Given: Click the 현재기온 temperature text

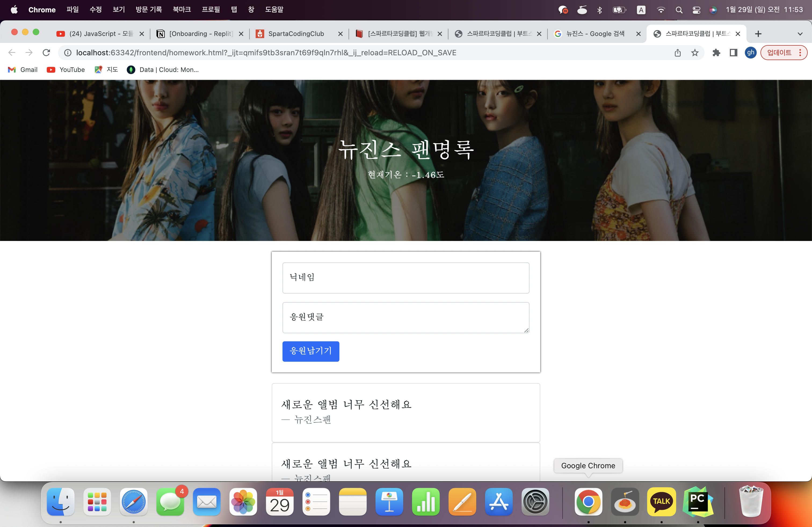Looking at the screenshot, I should click(406, 175).
